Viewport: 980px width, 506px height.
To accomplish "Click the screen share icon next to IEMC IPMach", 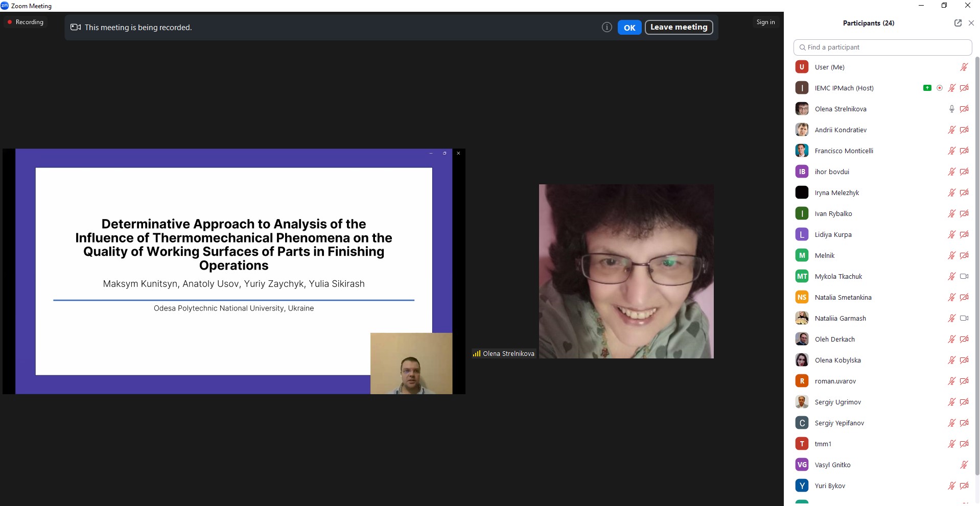I will click(927, 88).
